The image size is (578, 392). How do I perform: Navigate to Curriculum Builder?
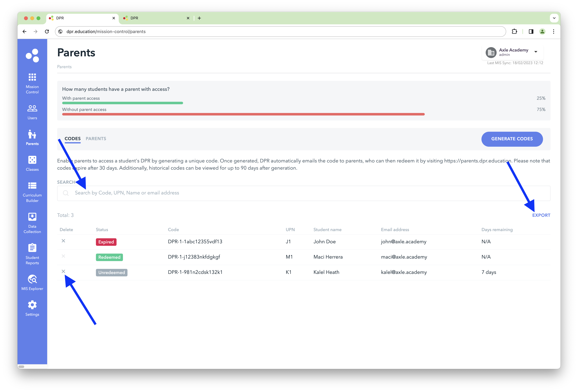coord(32,191)
